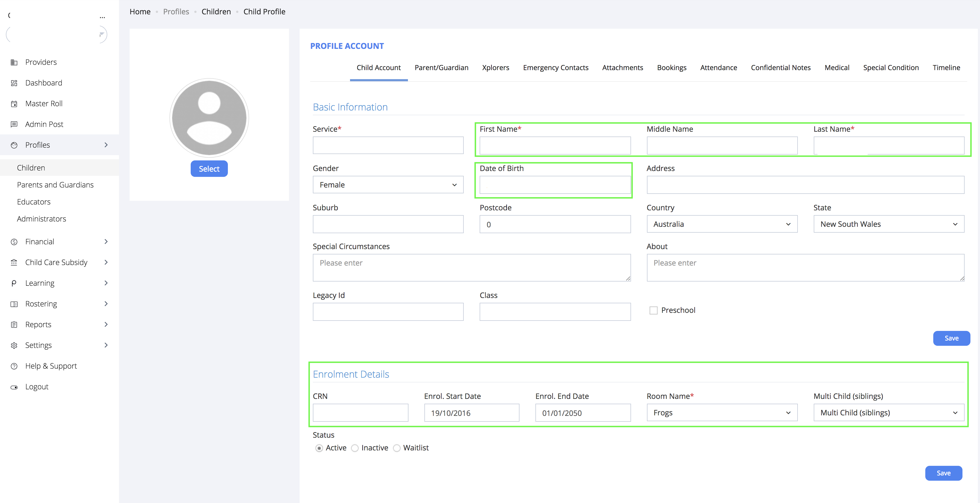
Task: Open Parents and Guardians in sidebar
Action: click(x=55, y=185)
